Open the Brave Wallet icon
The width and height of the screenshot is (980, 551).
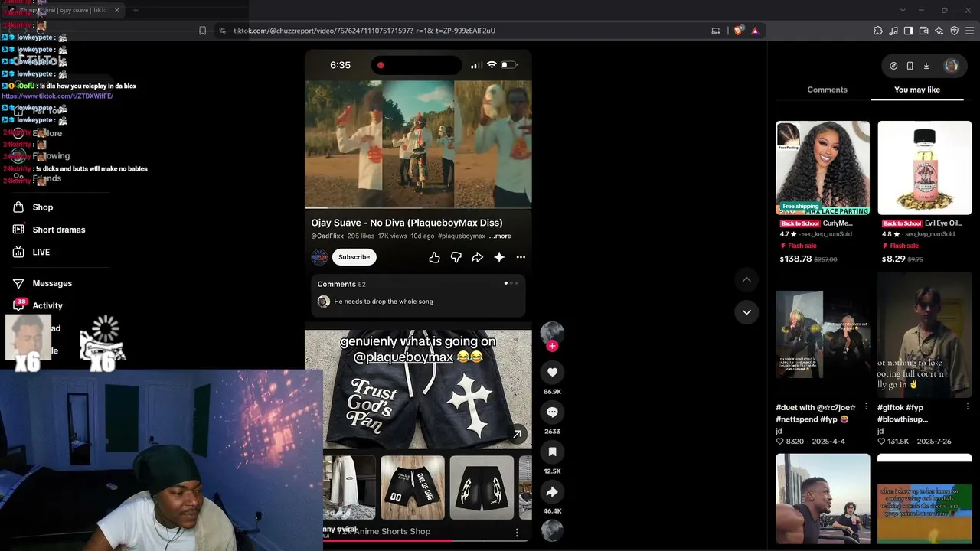[924, 31]
